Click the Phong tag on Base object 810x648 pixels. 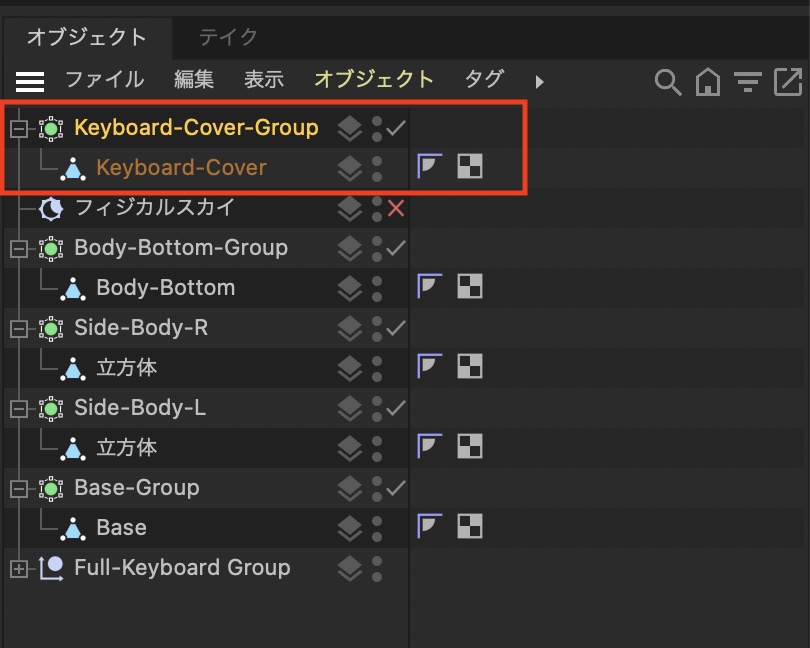[429, 527]
